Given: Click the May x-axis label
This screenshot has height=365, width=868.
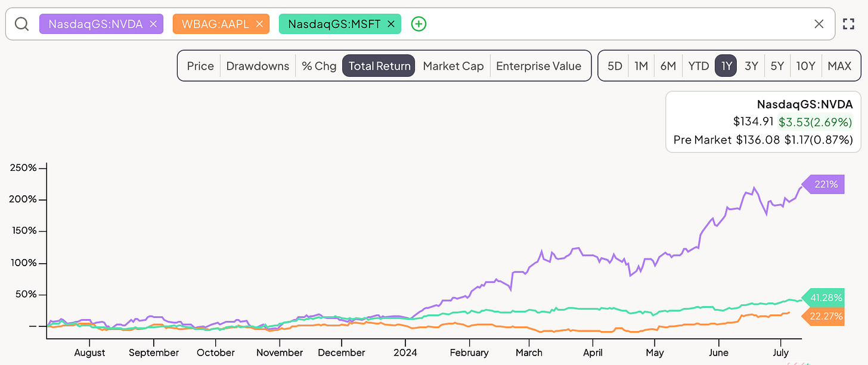Looking at the screenshot, I should 655,352.
